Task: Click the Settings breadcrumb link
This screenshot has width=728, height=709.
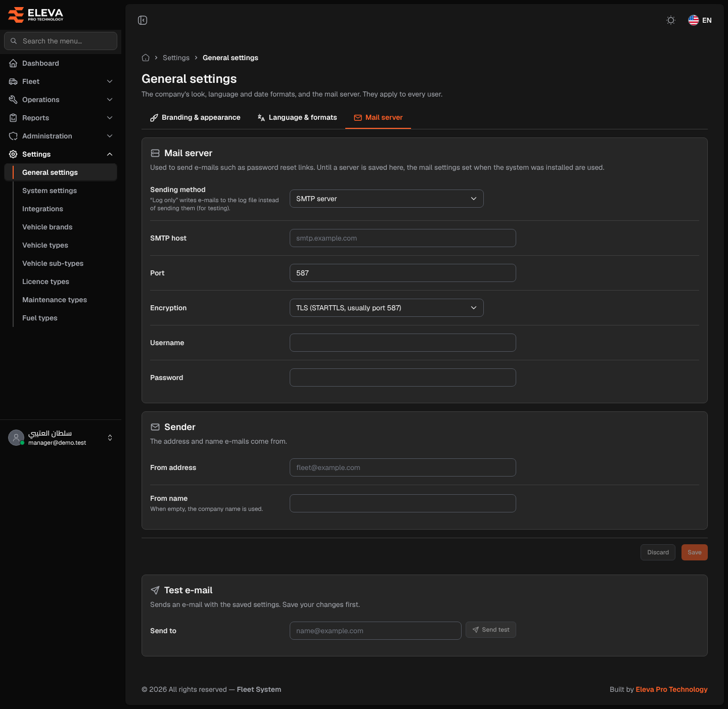Action: coord(176,58)
